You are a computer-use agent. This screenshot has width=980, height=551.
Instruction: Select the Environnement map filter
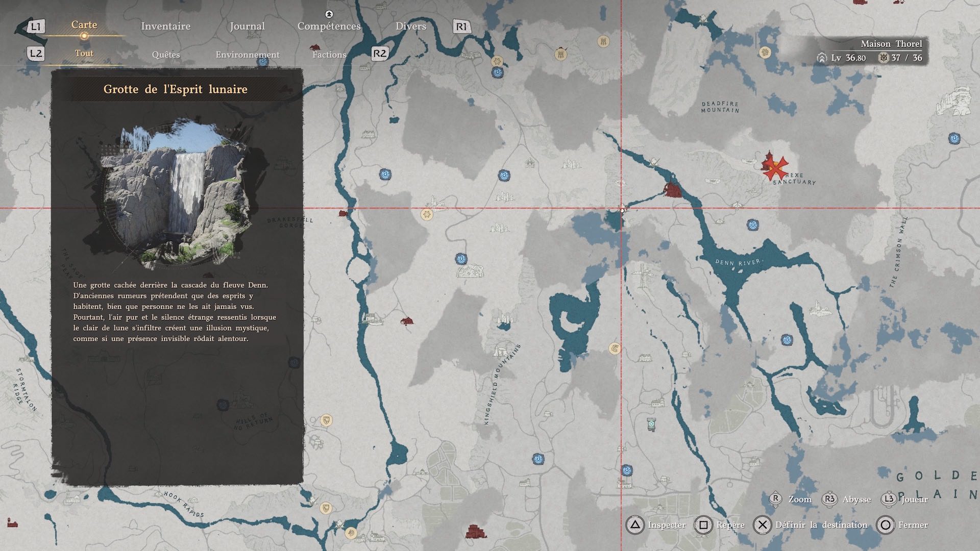click(248, 54)
